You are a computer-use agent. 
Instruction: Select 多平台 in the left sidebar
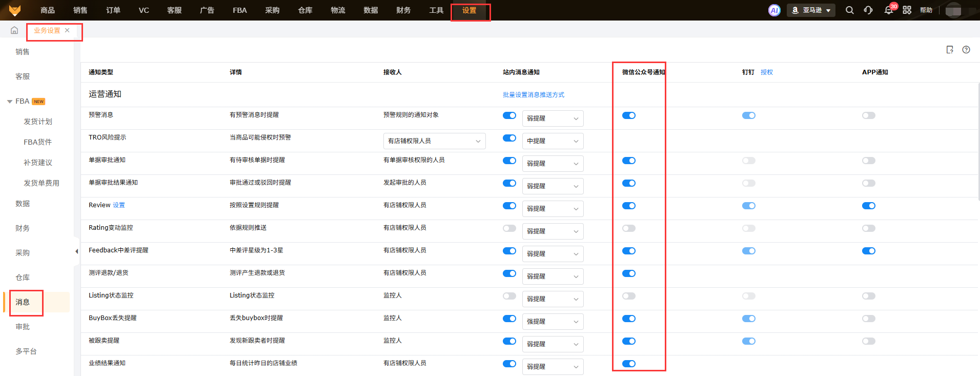[26, 351]
